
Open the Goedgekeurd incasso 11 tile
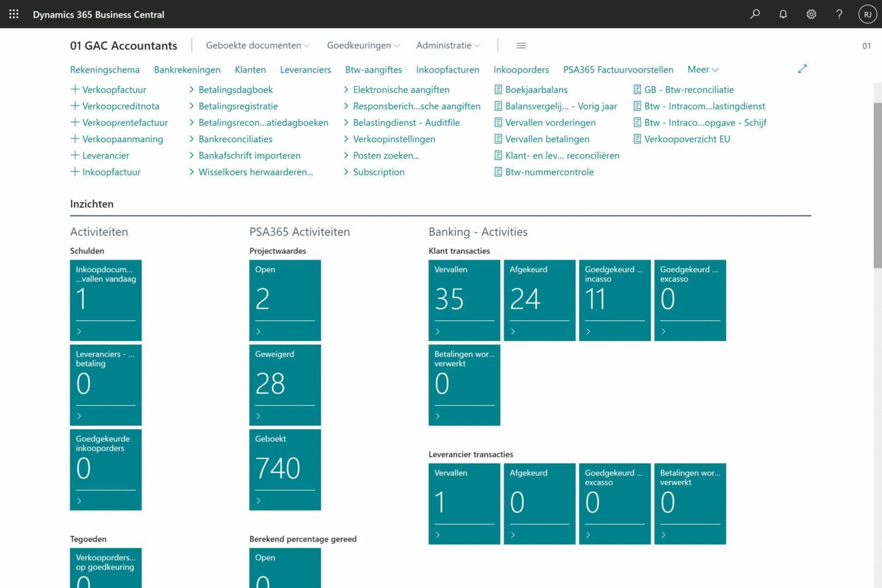click(615, 300)
